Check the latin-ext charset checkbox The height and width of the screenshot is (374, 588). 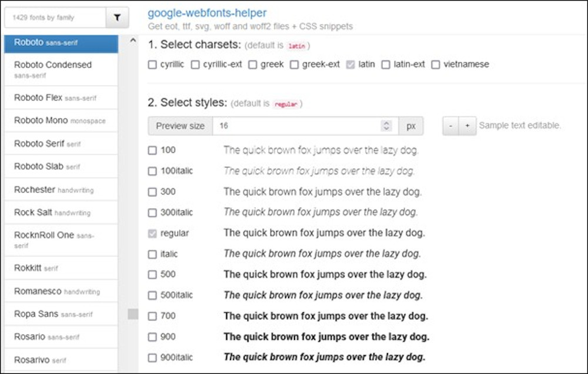(386, 65)
